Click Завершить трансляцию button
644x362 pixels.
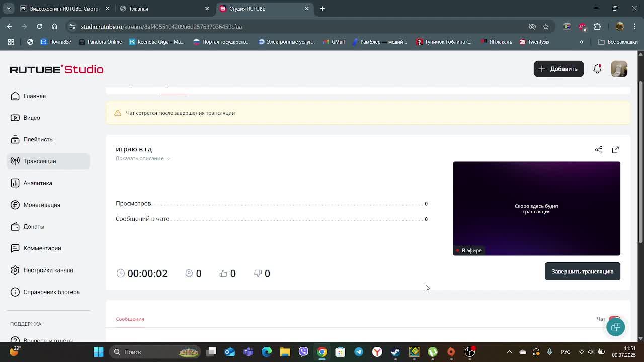[583, 271]
